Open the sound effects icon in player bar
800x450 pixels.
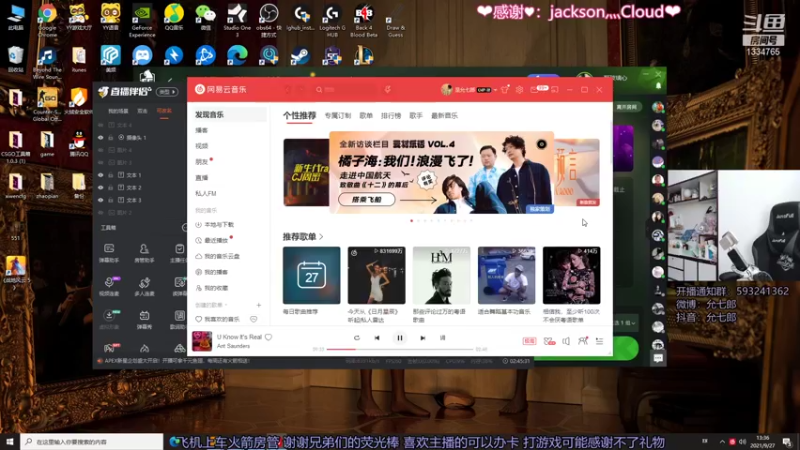click(x=549, y=341)
